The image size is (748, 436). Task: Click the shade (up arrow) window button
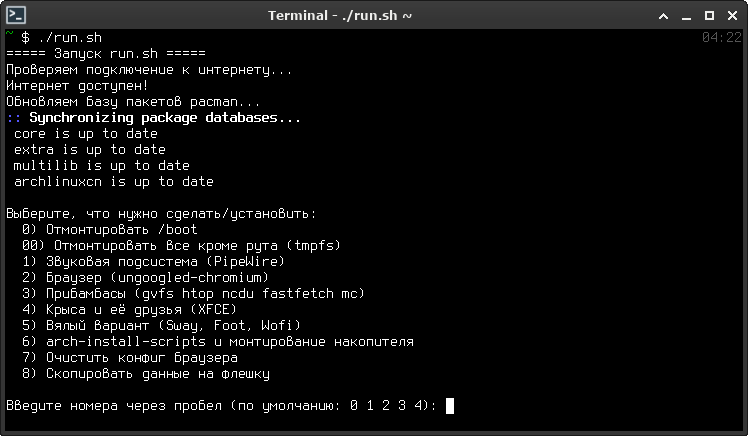[x=663, y=16]
